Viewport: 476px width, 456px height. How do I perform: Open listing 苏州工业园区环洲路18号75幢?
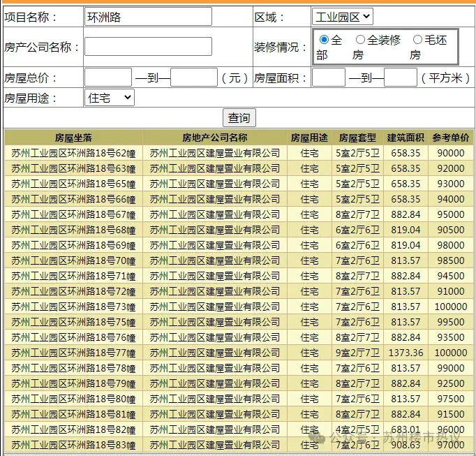tap(73, 322)
